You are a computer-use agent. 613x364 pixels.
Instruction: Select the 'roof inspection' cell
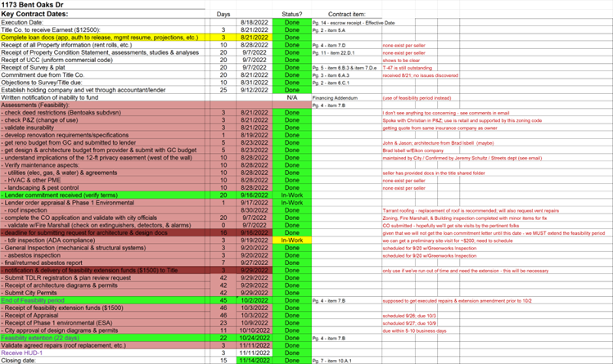[x=102, y=210]
